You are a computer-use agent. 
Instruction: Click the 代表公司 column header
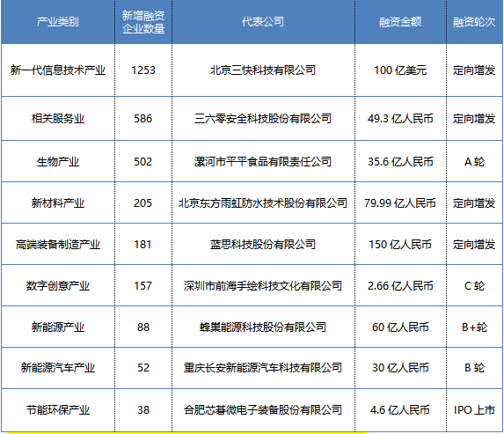(263, 22)
